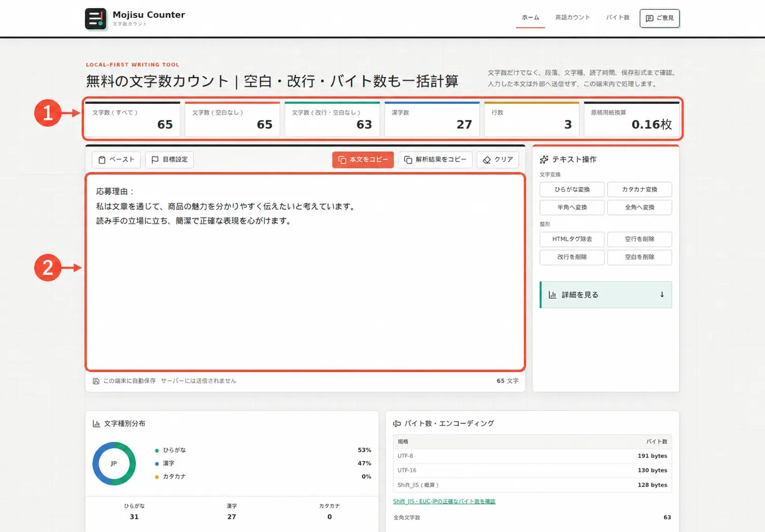Switch to the 英語カウント tab

click(x=573, y=18)
